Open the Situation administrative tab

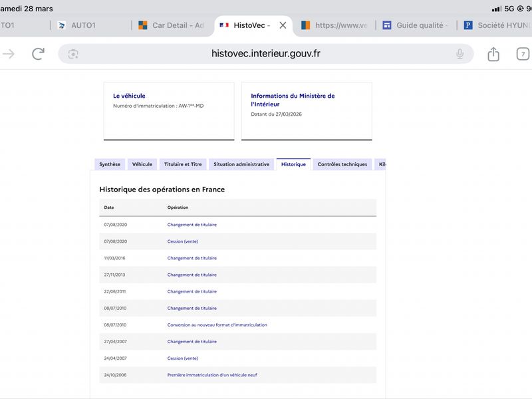[x=241, y=164]
